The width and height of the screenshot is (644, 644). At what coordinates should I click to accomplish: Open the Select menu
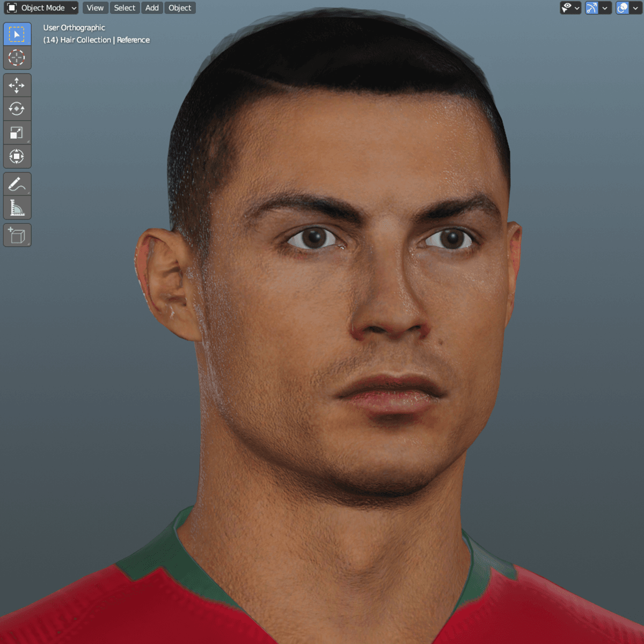(125, 8)
